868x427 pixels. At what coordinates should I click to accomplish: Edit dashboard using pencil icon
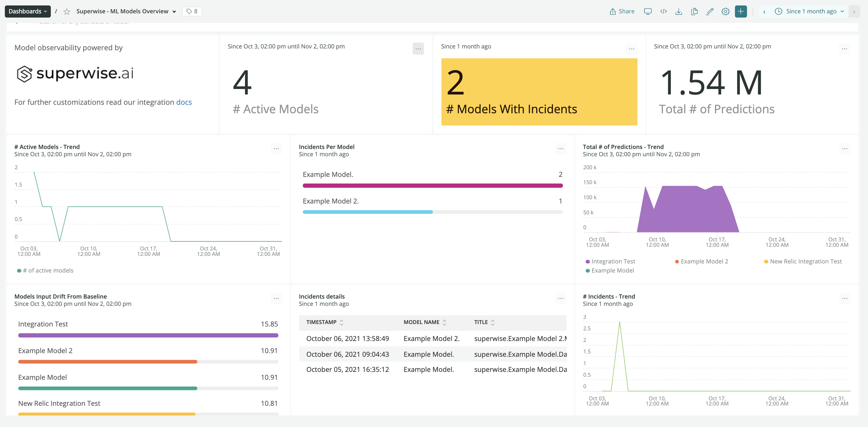click(x=710, y=12)
